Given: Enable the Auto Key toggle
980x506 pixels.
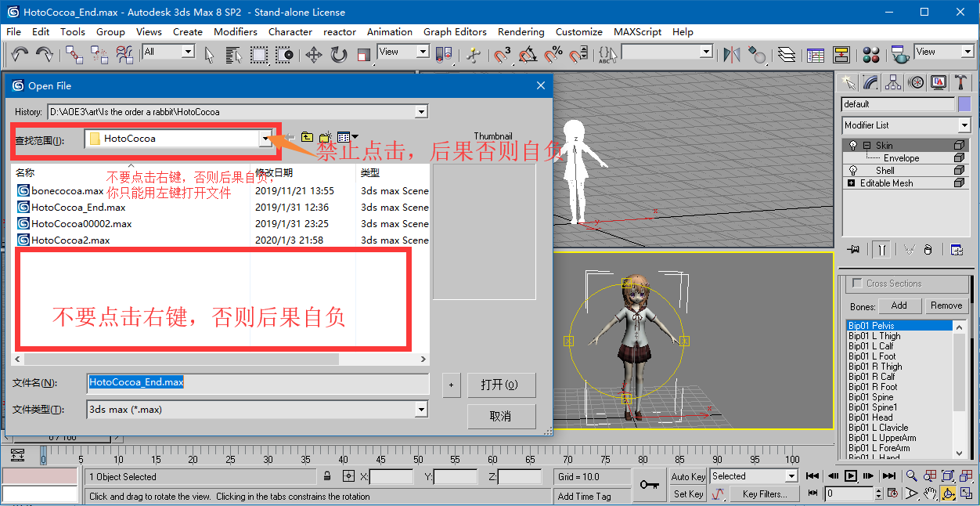Looking at the screenshot, I should (688, 476).
